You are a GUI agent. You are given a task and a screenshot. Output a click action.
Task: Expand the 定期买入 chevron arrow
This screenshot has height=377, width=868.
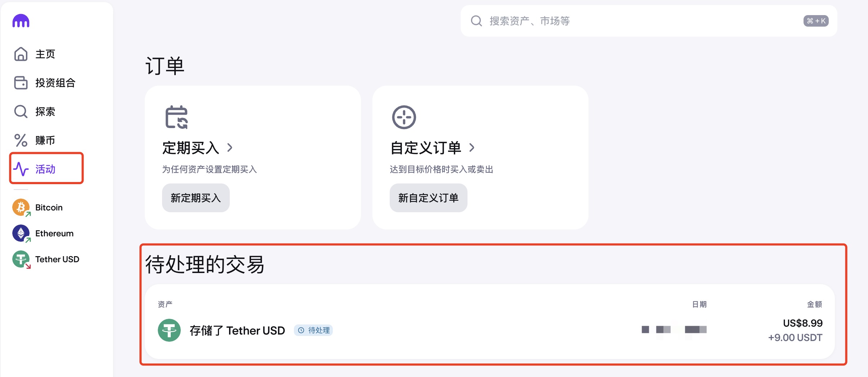click(x=230, y=147)
